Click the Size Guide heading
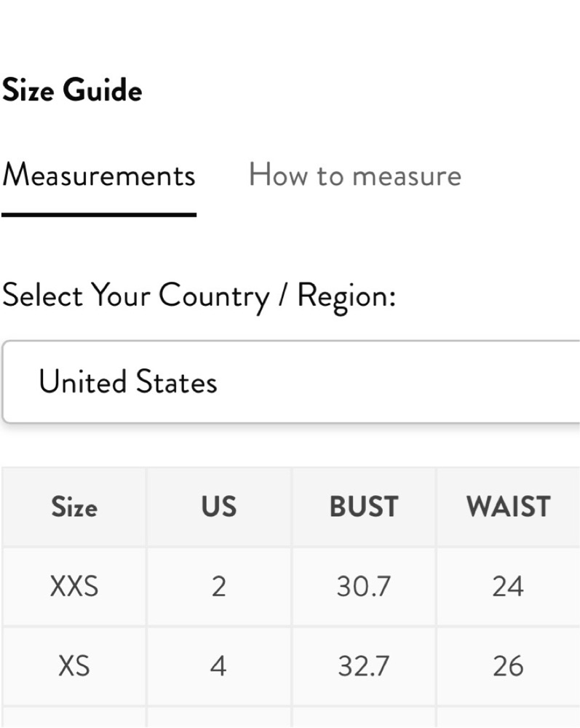The height and width of the screenshot is (728, 580). (x=72, y=90)
